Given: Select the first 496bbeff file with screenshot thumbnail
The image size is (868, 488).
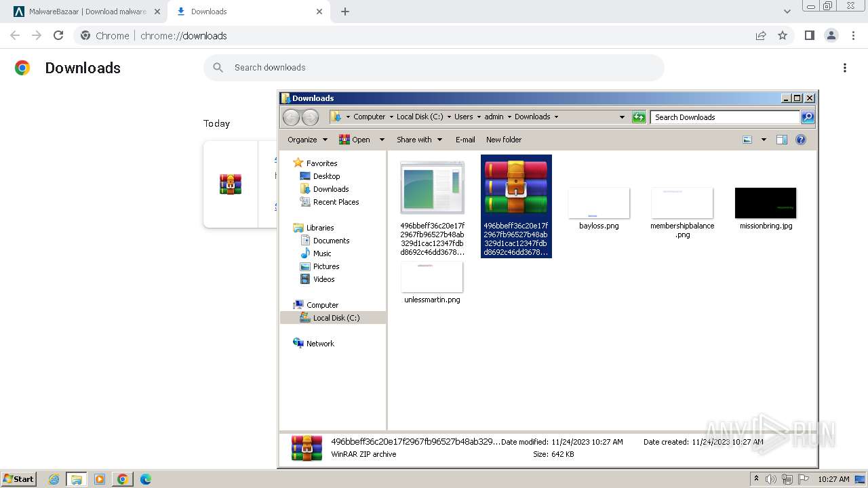Looking at the screenshot, I should (x=432, y=207).
